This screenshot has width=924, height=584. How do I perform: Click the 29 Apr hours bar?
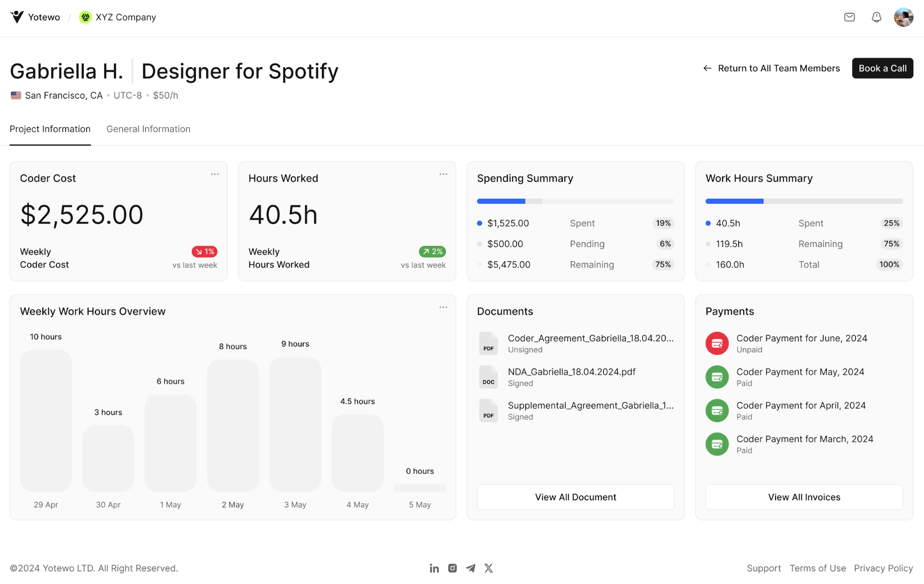click(x=46, y=420)
